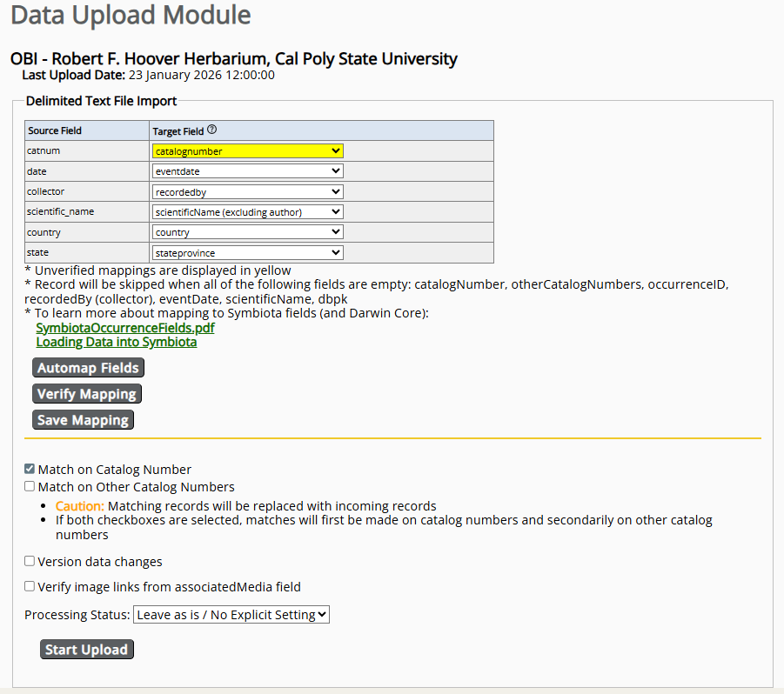
Task: Click the yellow unverified mapping field
Action: [247, 150]
